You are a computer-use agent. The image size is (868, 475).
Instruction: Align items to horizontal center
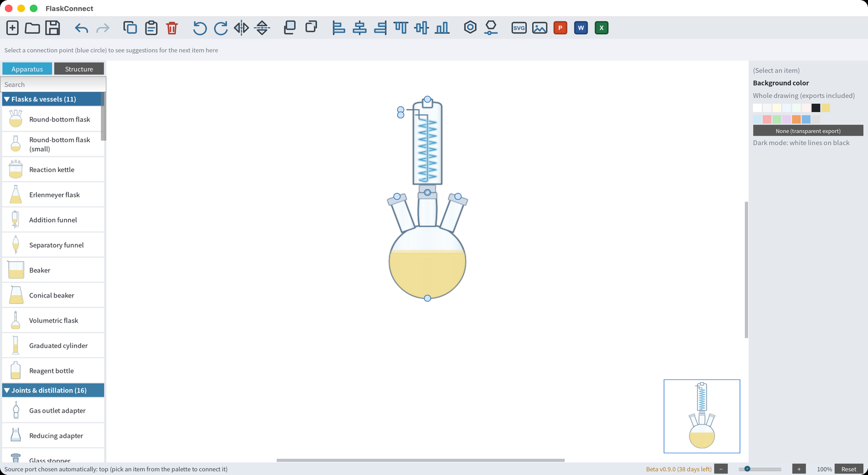[360, 28]
